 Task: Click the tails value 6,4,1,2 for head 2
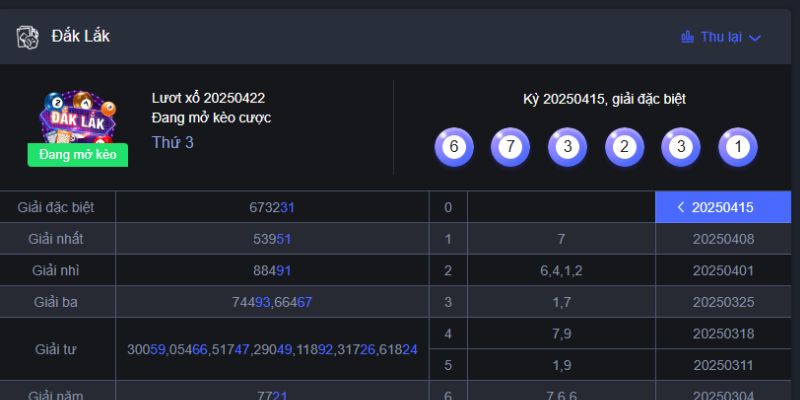click(x=561, y=271)
